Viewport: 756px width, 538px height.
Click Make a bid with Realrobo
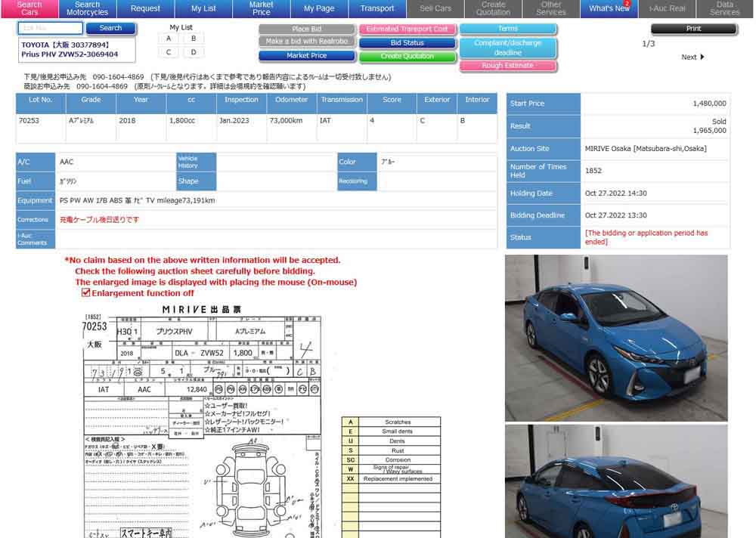tap(307, 42)
